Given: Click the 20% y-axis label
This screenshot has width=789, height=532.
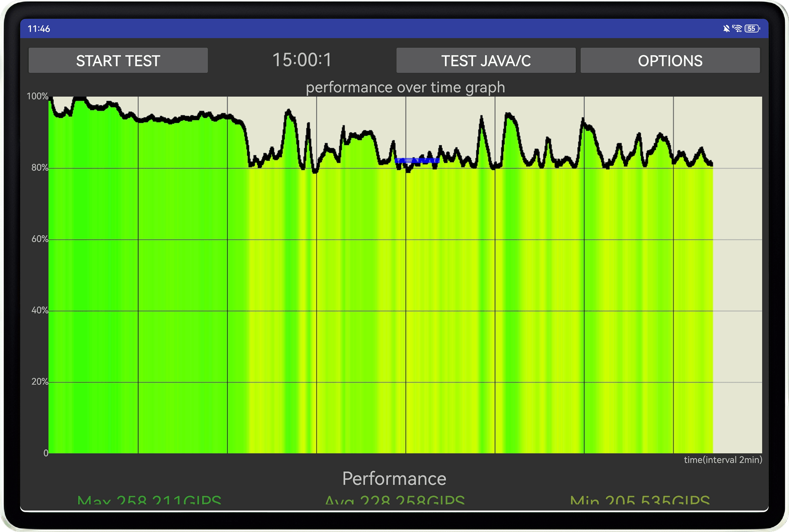Looking at the screenshot, I should pyautogui.click(x=40, y=382).
